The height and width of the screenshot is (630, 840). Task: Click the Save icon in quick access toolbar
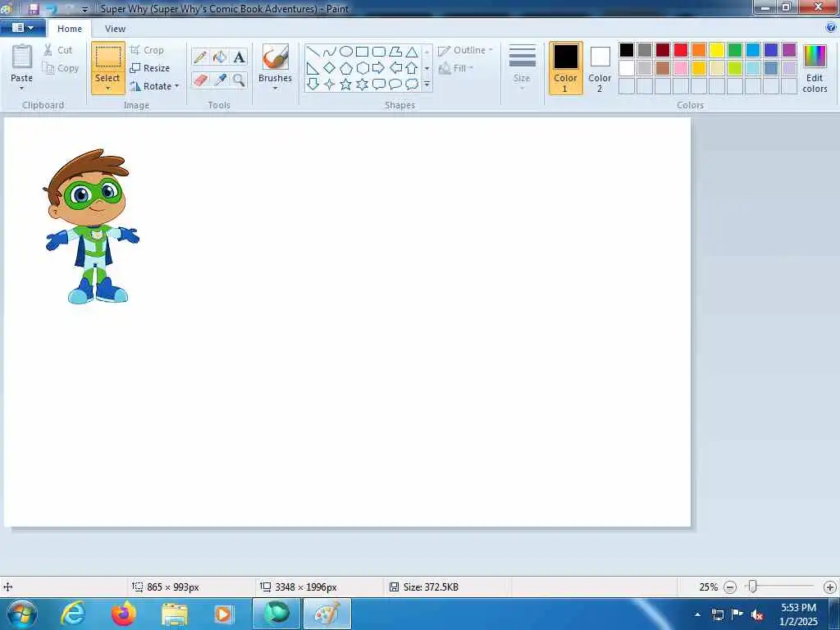[33, 9]
